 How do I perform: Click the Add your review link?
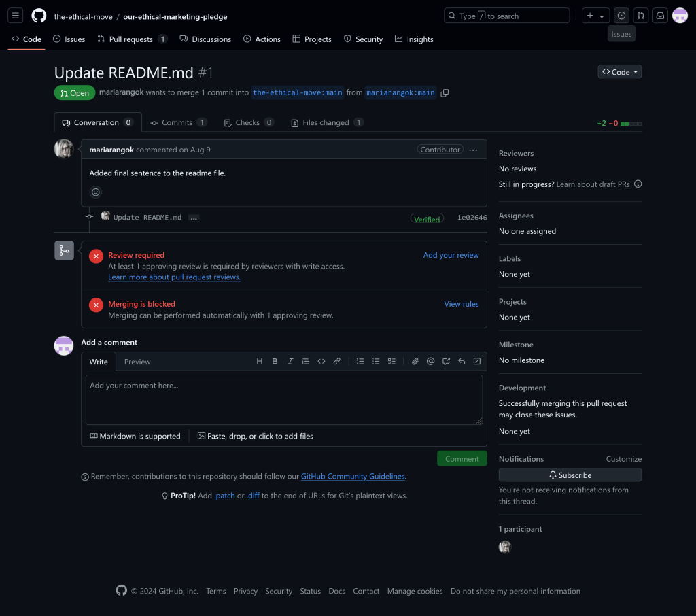point(451,255)
